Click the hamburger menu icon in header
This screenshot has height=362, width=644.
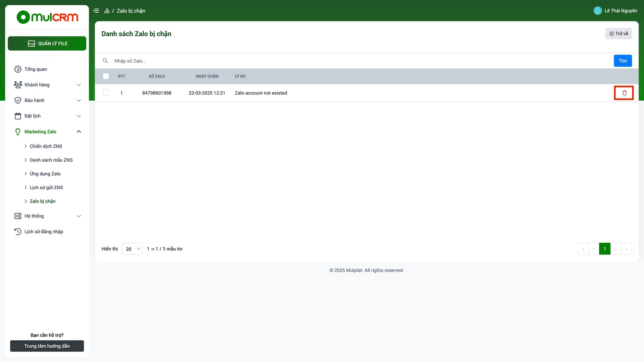pos(96,11)
